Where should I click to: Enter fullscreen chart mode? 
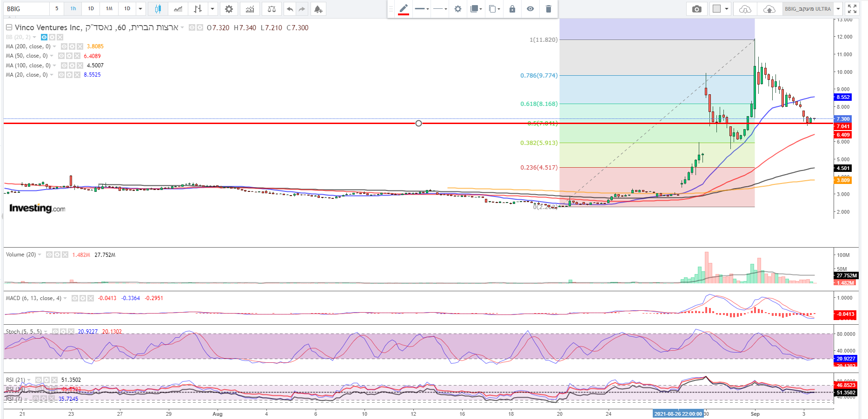tap(852, 9)
